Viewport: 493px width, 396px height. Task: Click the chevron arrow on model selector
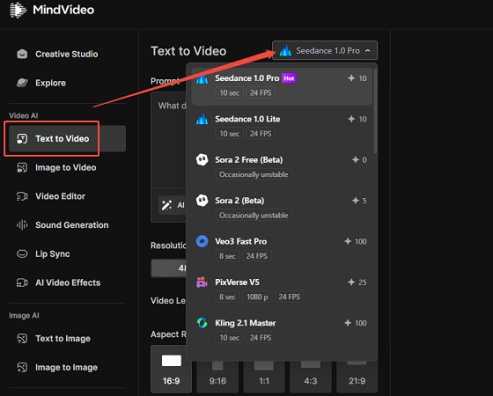[x=368, y=51]
